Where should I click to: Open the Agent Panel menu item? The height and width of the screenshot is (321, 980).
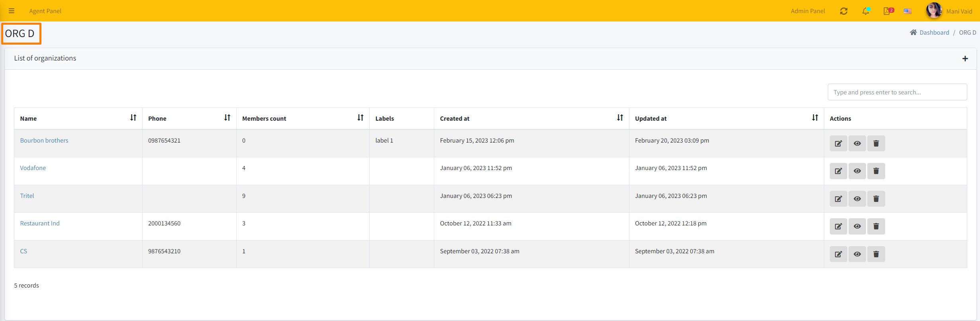point(45,11)
